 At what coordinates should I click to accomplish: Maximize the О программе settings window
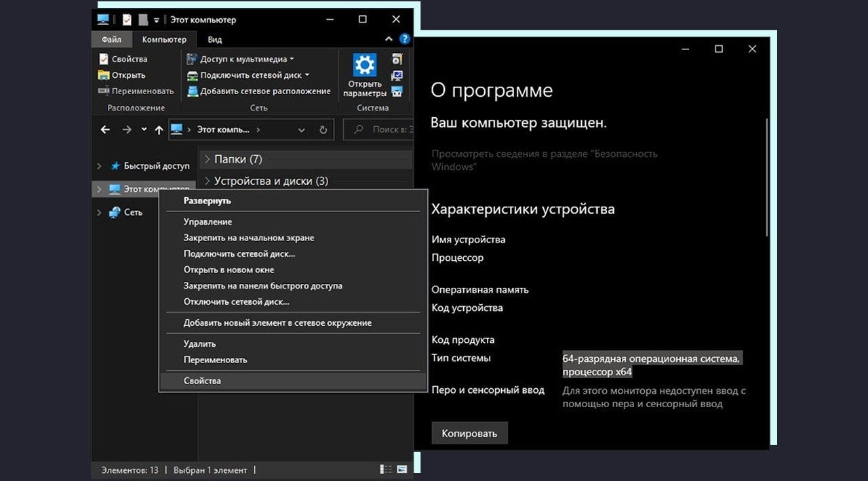click(x=719, y=49)
